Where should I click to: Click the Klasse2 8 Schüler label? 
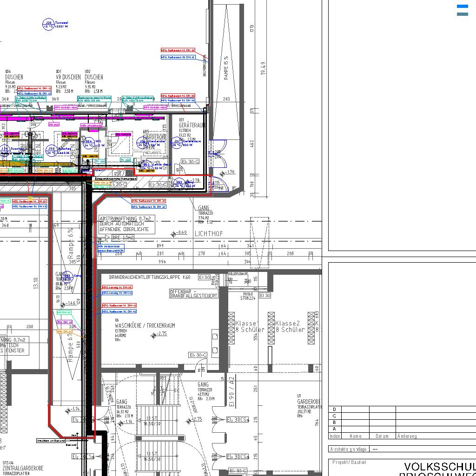pyautogui.click(x=290, y=326)
